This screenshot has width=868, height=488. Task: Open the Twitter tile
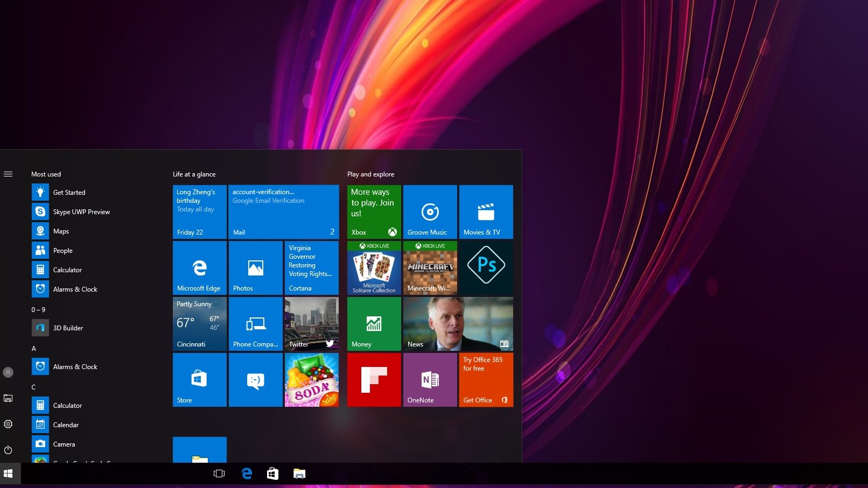[312, 324]
